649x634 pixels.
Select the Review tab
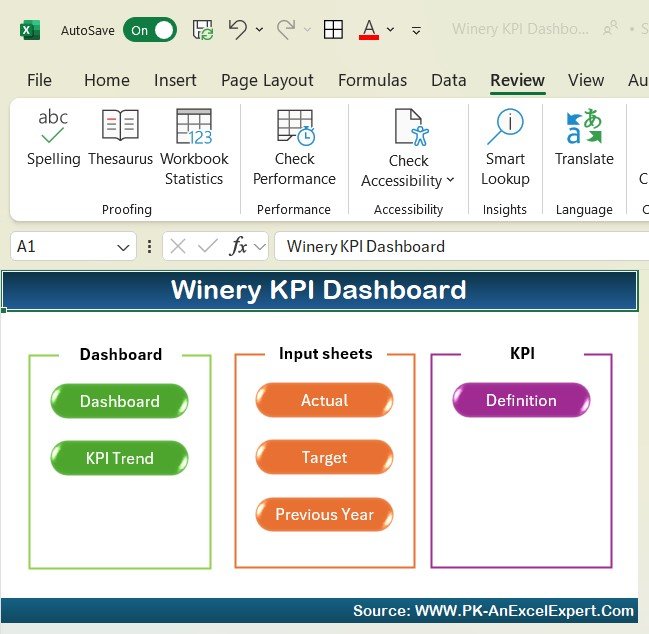point(517,80)
